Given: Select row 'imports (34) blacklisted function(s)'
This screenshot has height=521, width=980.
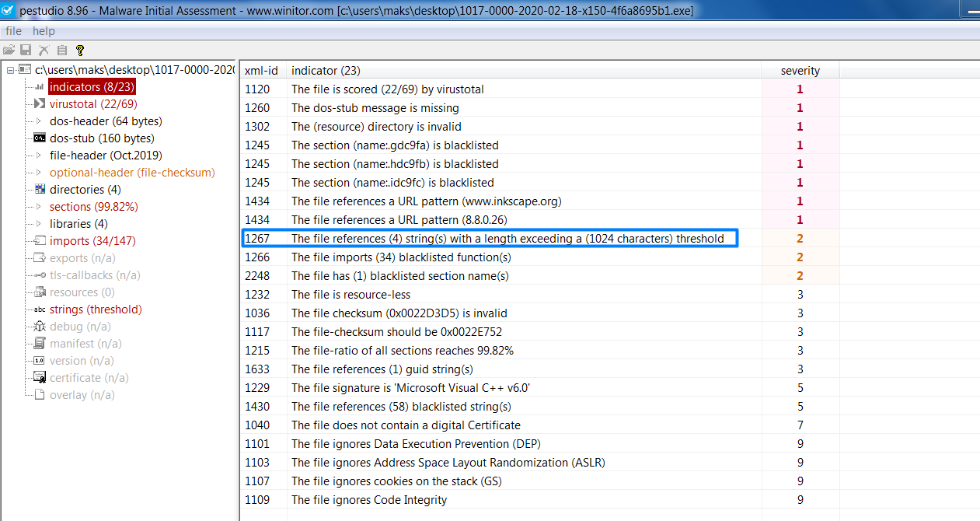Looking at the screenshot, I should 539,257.
